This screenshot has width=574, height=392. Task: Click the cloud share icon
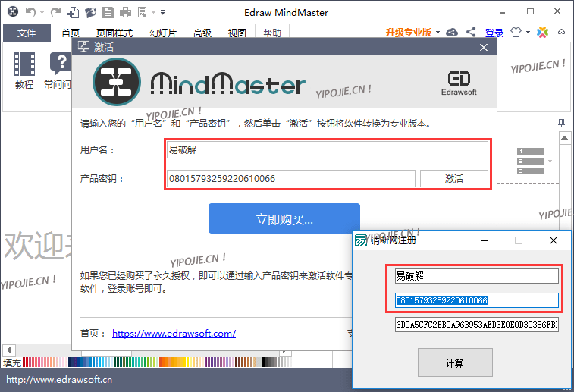pyautogui.click(x=452, y=32)
